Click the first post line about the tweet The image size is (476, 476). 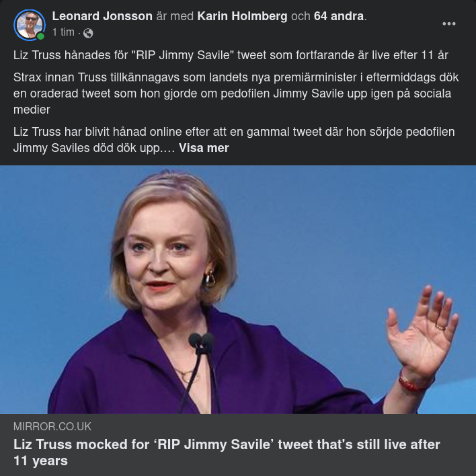tap(231, 55)
